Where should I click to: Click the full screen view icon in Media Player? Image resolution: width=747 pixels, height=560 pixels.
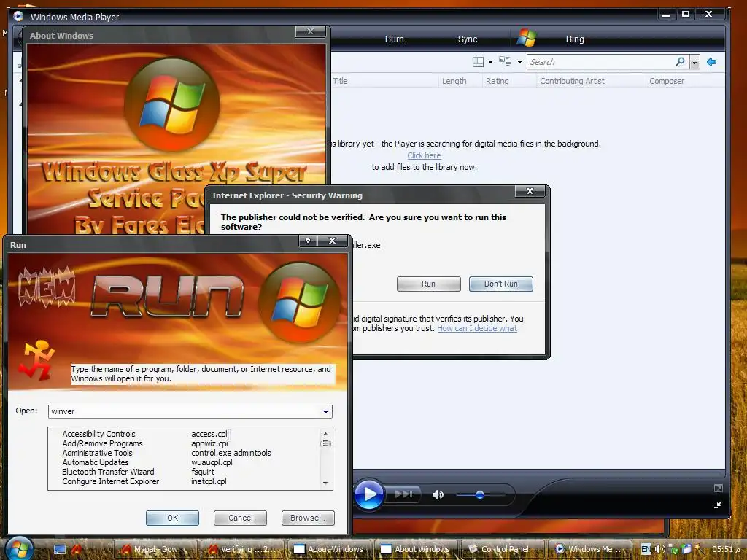(x=719, y=488)
